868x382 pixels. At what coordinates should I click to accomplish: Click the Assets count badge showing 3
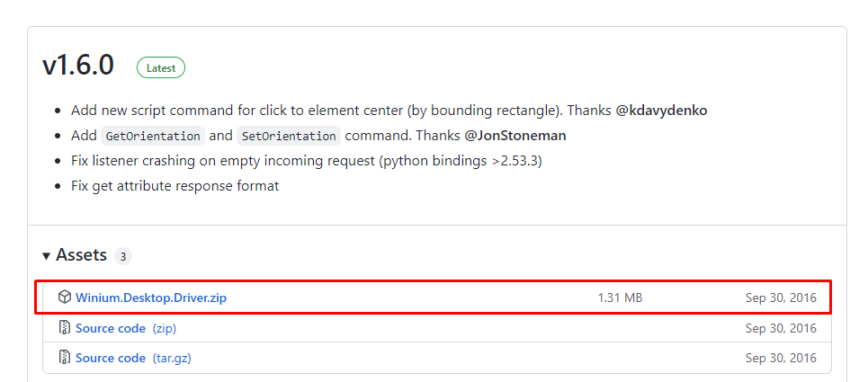[x=122, y=256]
